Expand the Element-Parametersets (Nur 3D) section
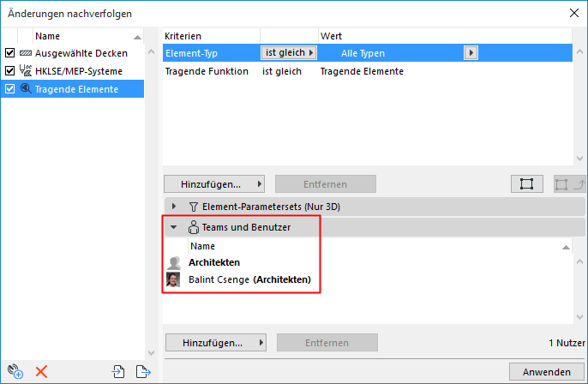The height and width of the screenshot is (384, 588). coord(174,207)
